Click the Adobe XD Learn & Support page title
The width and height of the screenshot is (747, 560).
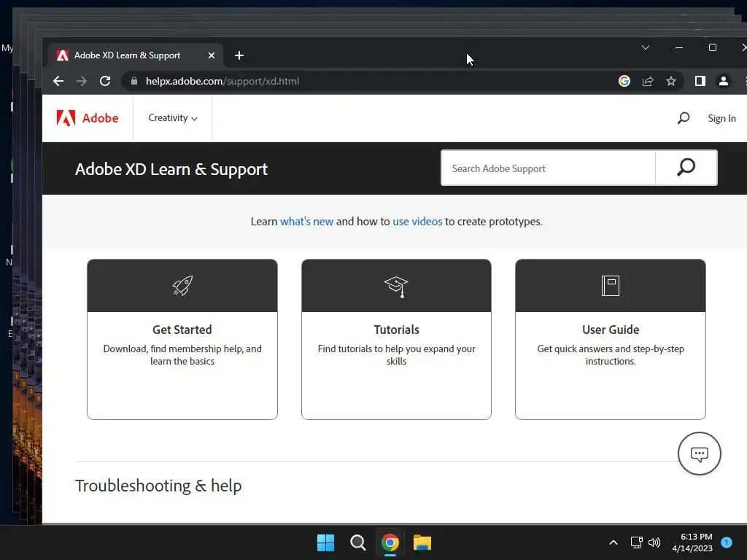(171, 169)
